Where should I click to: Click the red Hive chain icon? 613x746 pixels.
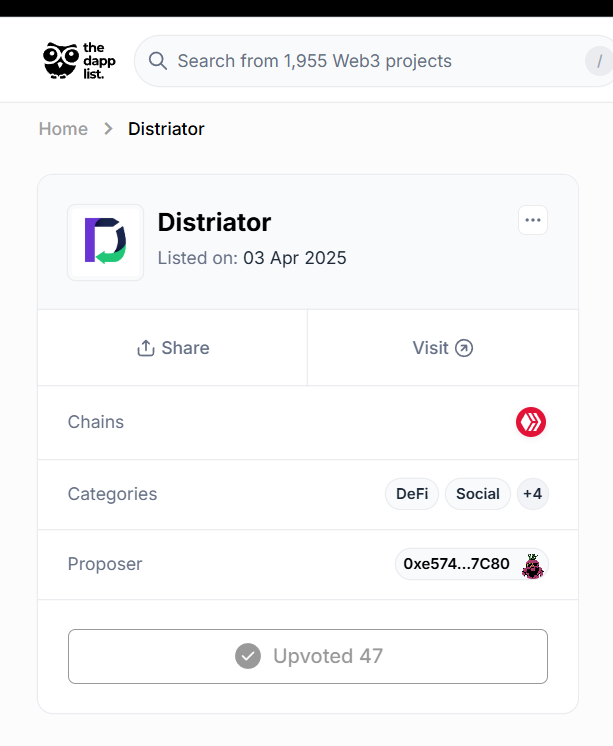(531, 422)
